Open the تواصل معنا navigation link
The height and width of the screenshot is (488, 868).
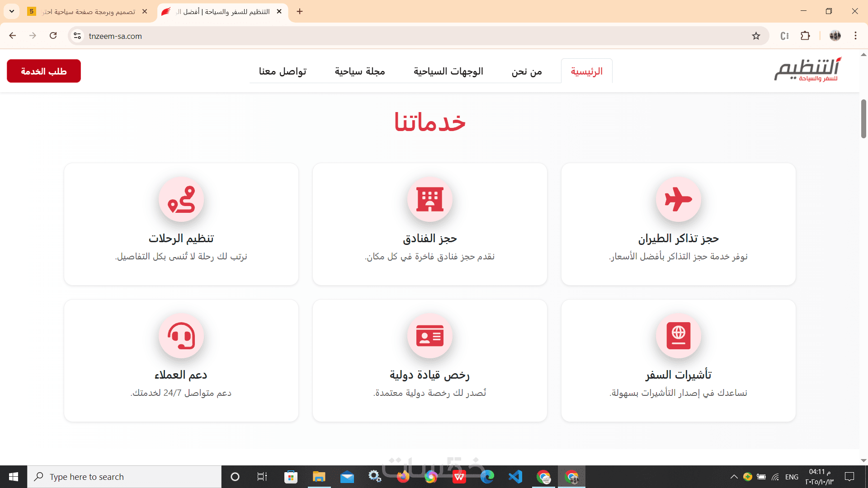(x=283, y=71)
